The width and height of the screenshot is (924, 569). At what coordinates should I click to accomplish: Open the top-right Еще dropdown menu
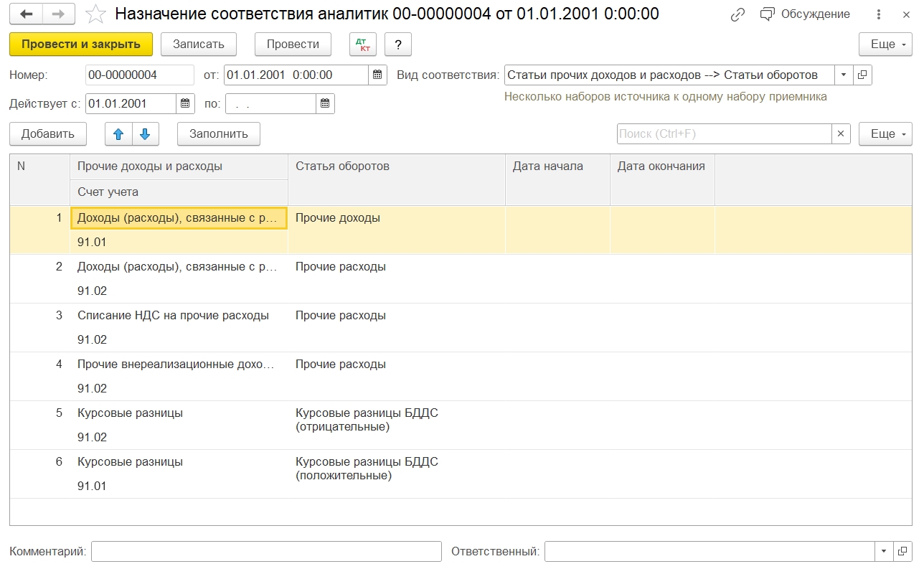click(x=885, y=44)
